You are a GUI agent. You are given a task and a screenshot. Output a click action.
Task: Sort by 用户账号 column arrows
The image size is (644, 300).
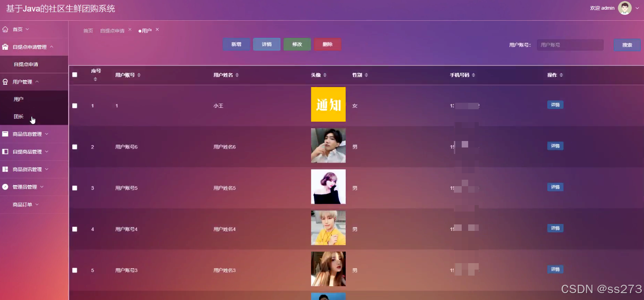click(139, 75)
